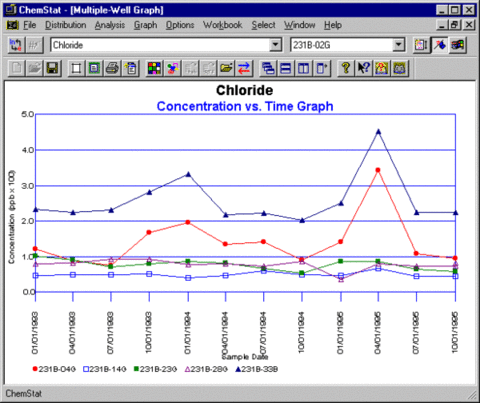
Task: Open the Workbook menu
Action: (223, 25)
